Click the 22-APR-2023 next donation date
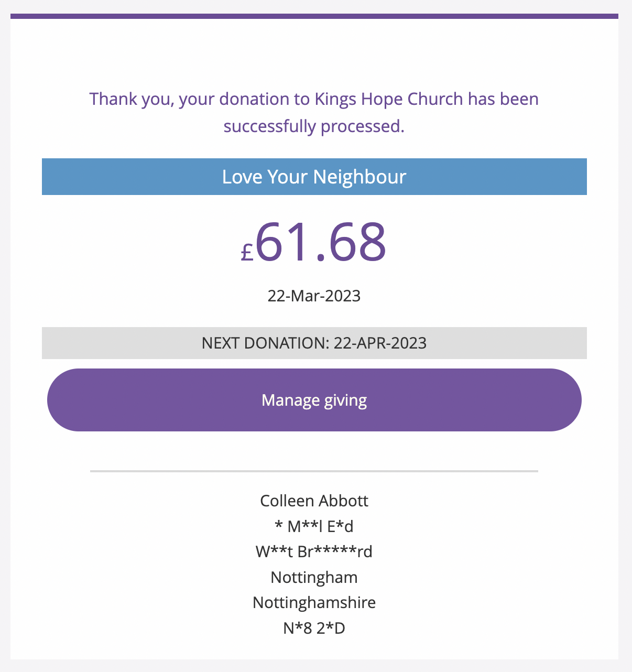The width and height of the screenshot is (632, 672). pos(380,343)
